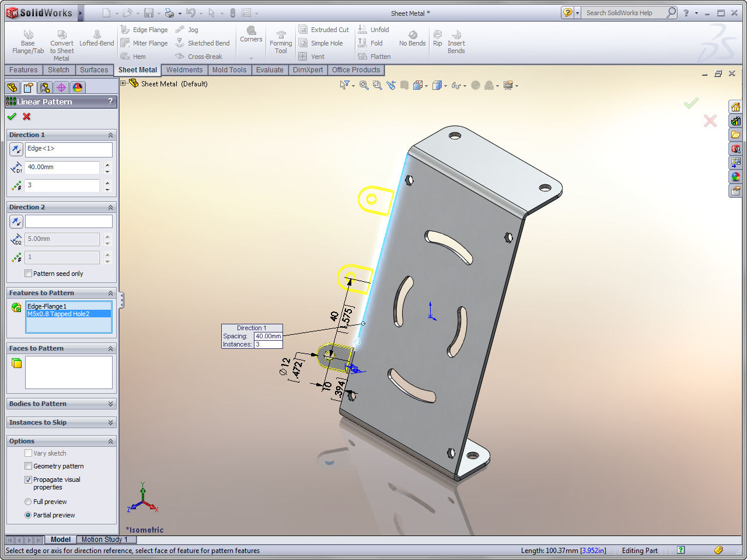Check the Geometry pattern option
This screenshot has height=560, width=747.
[29, 466]
